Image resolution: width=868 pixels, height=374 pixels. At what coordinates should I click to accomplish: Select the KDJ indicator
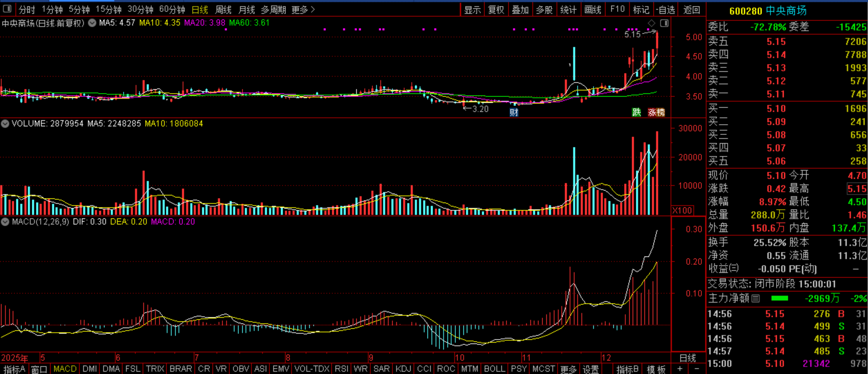(x=403, y=369)
